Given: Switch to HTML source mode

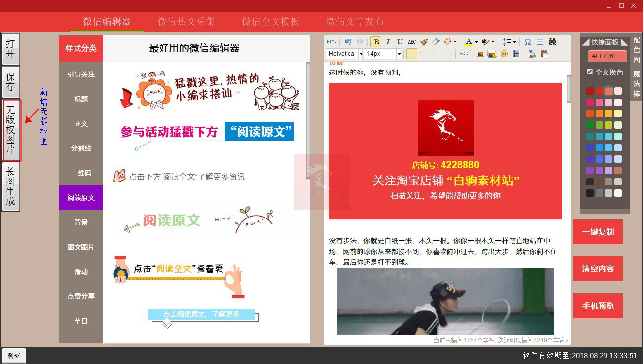Looking at the screenshot, I should (x=331, y=42).
